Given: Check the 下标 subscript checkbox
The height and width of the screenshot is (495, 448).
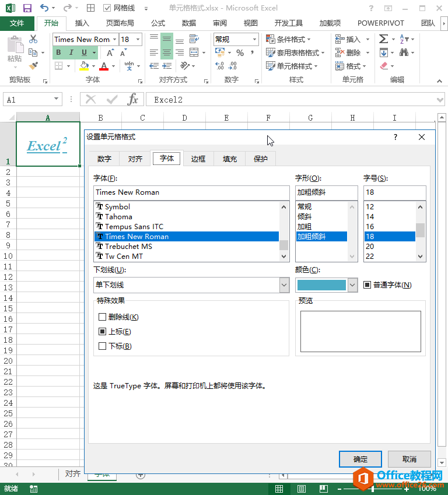Looking at the screenshot, I should (103, 346).
